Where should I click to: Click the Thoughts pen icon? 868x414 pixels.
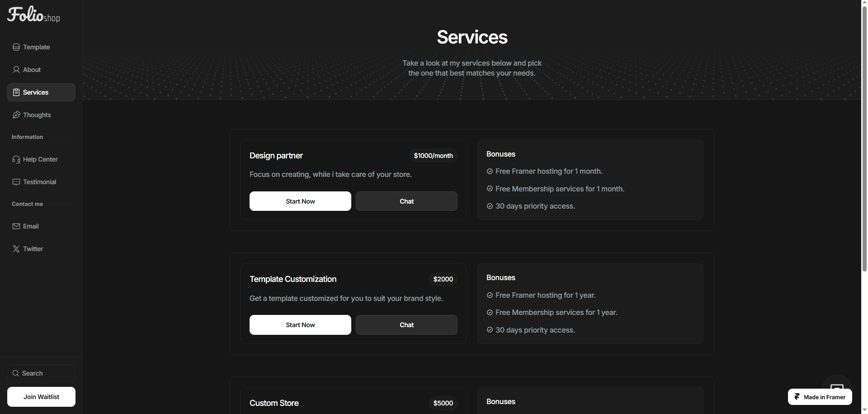coord(16,115)
